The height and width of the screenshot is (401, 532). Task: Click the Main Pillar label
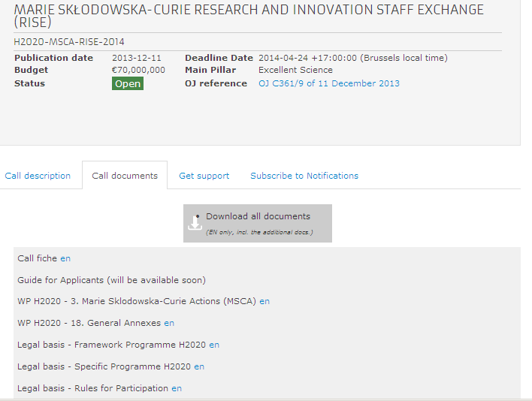pyautogui.click(x=210, y=70)
